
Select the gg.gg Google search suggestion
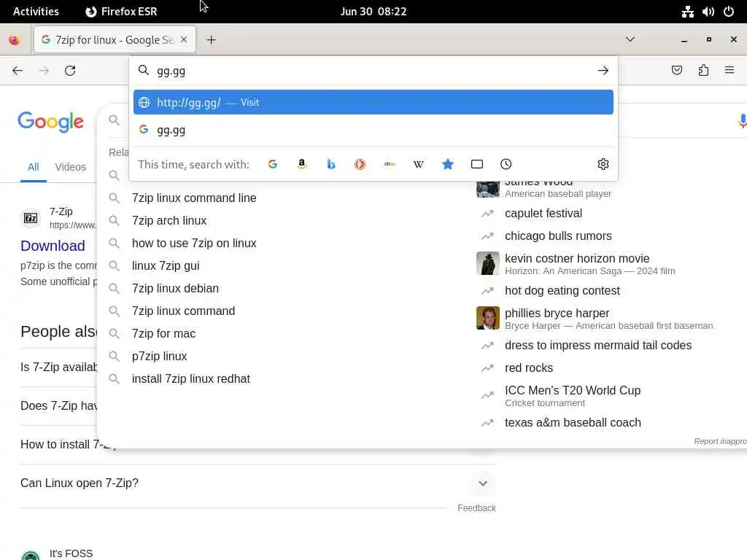pyautogui.click(x=373, y=130)
